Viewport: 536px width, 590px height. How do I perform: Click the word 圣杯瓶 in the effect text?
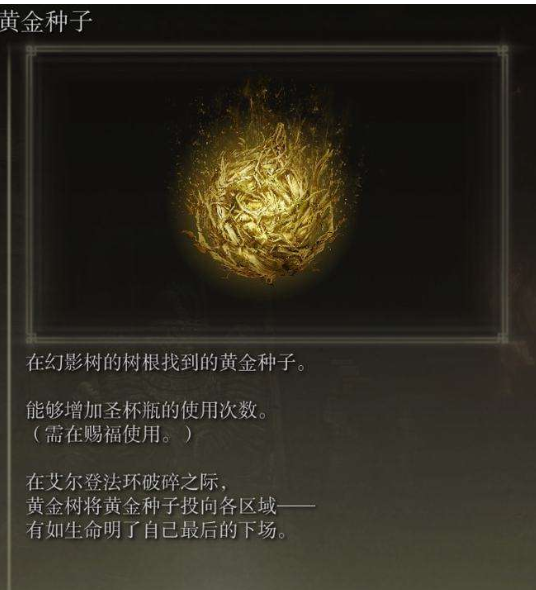[x=132, y=410]
